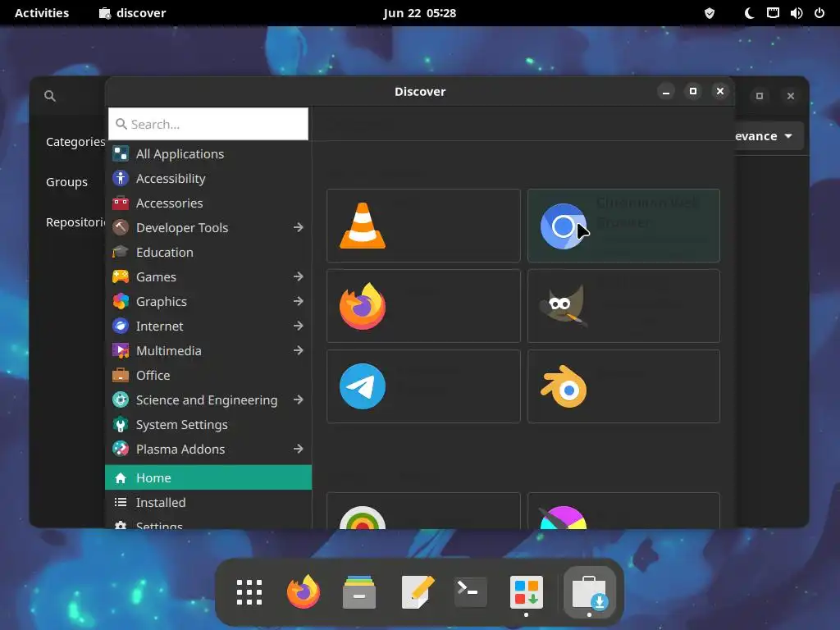The width and height of the screenshot is (840, 630).
Task: Click the Plasma Addons icon
Action: pyautogui.click(x=121, y=449)
